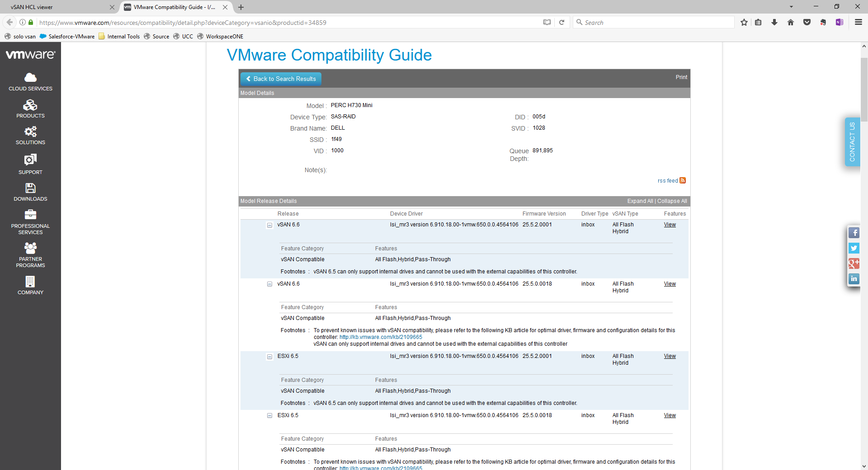Open the kb.vmware.com/kb/2109665 link
The image size is (868, 470).
[381, 337]
